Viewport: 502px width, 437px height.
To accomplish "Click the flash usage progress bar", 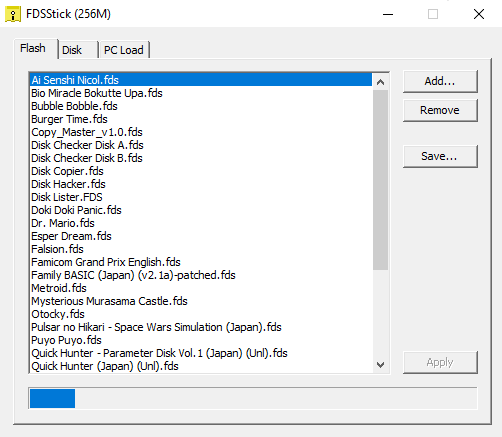I will click(x=253, y=398).
